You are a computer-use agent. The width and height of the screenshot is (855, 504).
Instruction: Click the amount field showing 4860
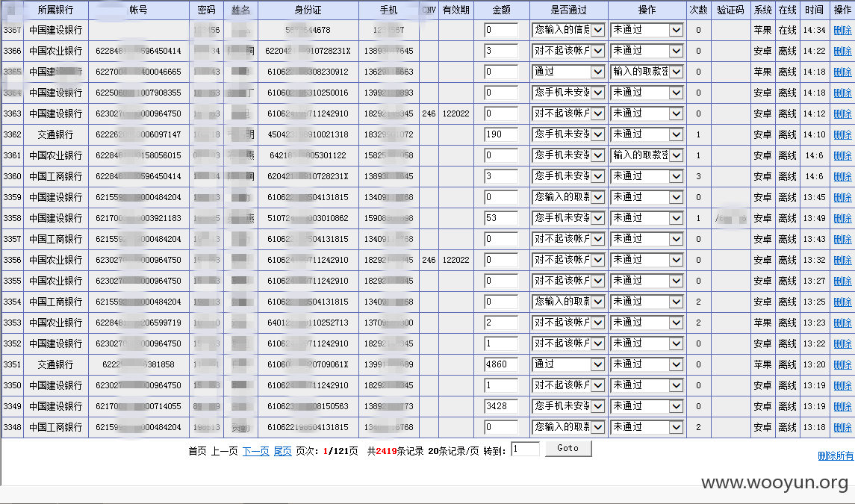(501, 364)
